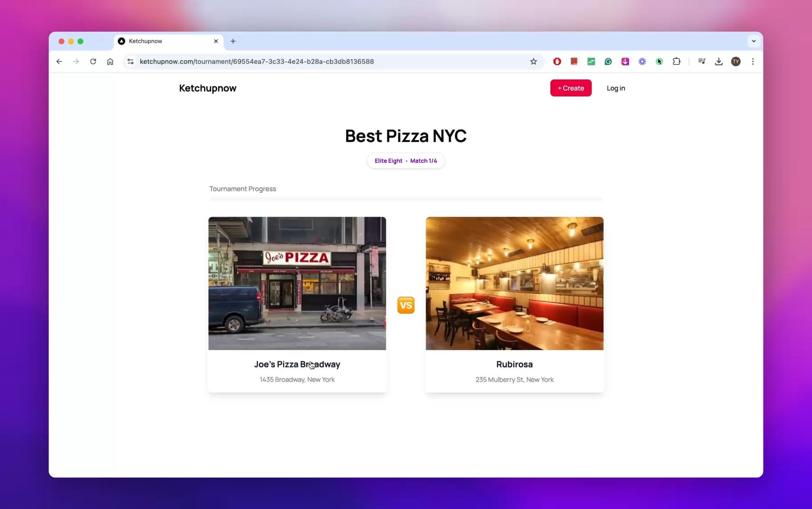Click the browser forward arrow

(x=76, y=61)
